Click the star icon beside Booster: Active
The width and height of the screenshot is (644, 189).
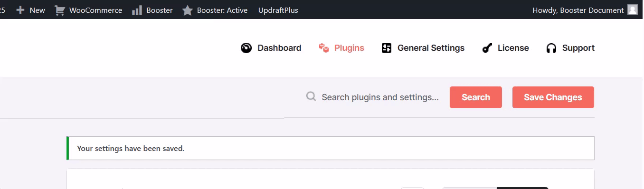coord(188,10)
